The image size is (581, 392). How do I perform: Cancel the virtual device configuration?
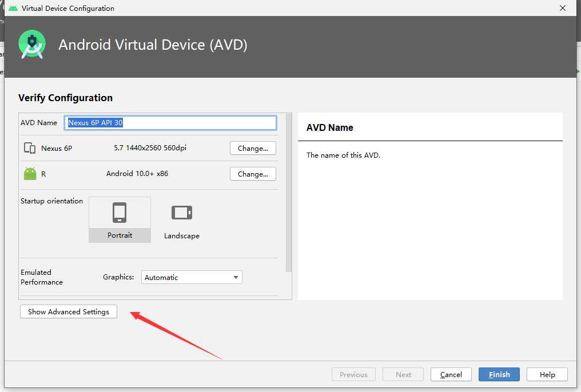451,374
